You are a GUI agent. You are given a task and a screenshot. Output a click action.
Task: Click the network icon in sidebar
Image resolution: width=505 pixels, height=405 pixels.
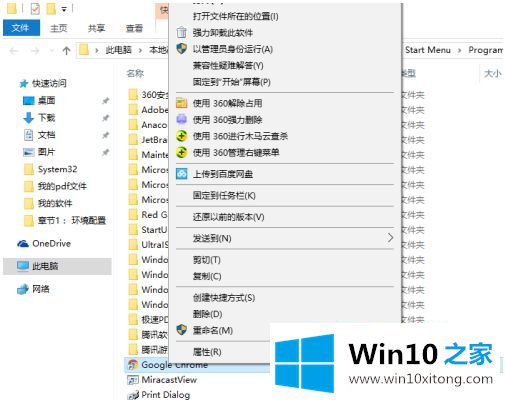(x=23, y=289)
